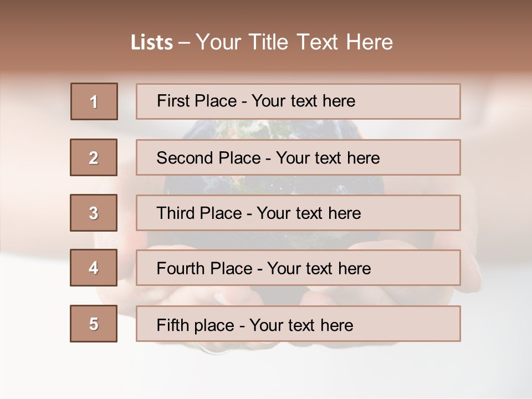Select the slide title "Lists – Your Title Text Here"

point(262,42)
